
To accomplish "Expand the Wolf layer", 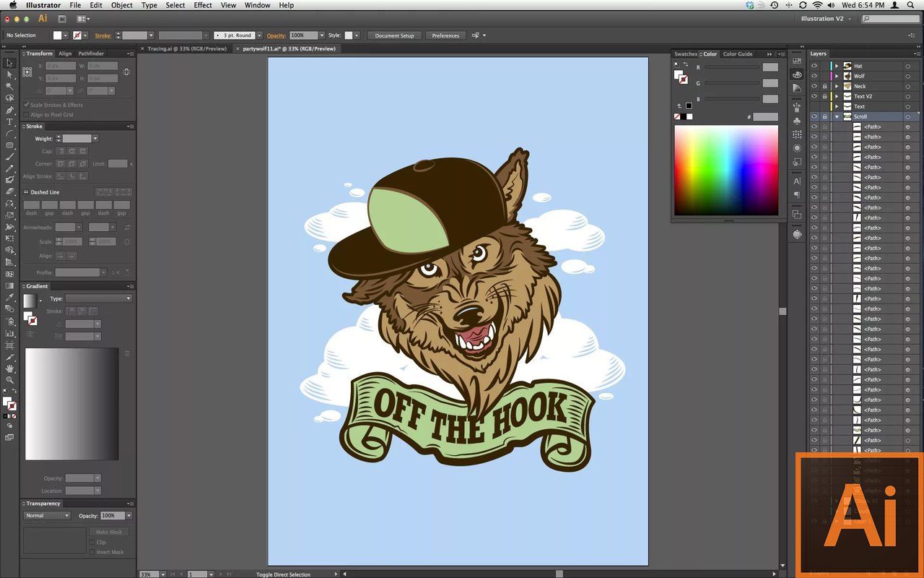I will (x=837, y=76).
